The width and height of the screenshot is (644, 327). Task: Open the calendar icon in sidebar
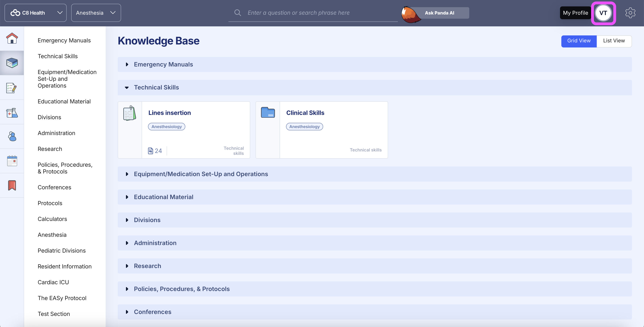point(12,161)
